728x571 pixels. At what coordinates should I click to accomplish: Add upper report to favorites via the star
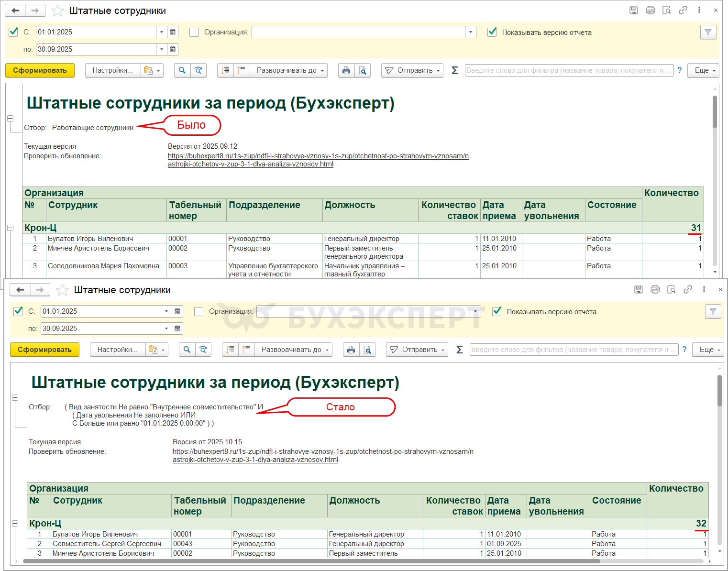point(57,11)
